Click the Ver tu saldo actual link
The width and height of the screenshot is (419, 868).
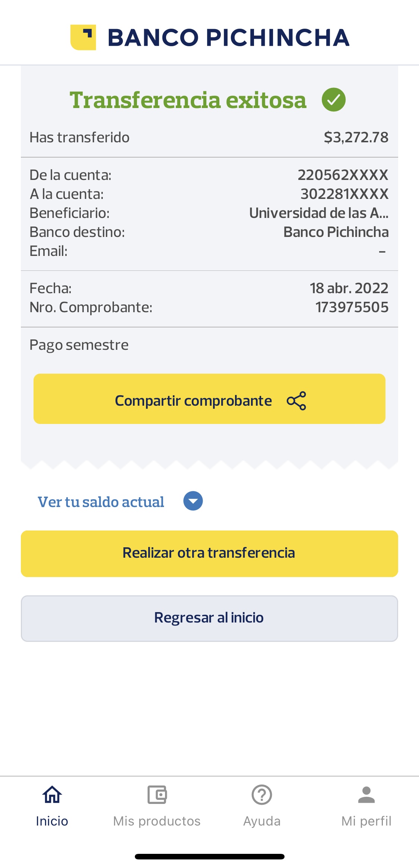point(101,502)
